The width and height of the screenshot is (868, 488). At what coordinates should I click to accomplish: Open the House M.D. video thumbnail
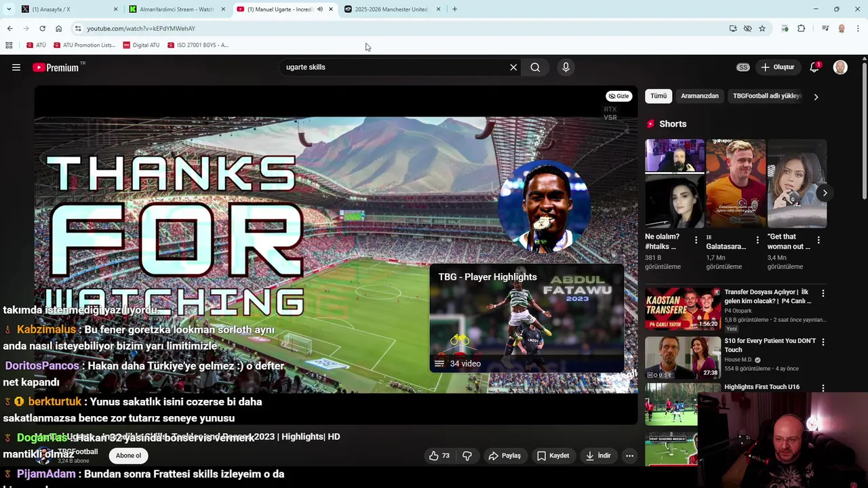coord(683,357)
